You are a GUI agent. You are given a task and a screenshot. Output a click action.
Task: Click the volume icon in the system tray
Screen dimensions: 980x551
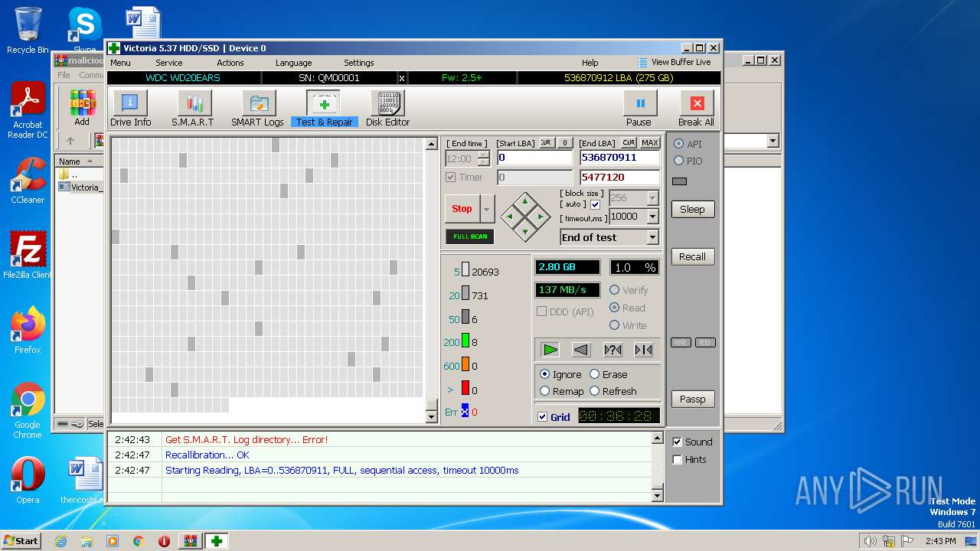(x=870, y=541)
